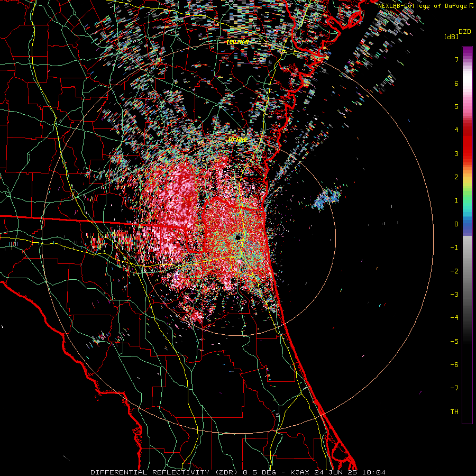Click the TH threshold label on scale

(454, 412)
